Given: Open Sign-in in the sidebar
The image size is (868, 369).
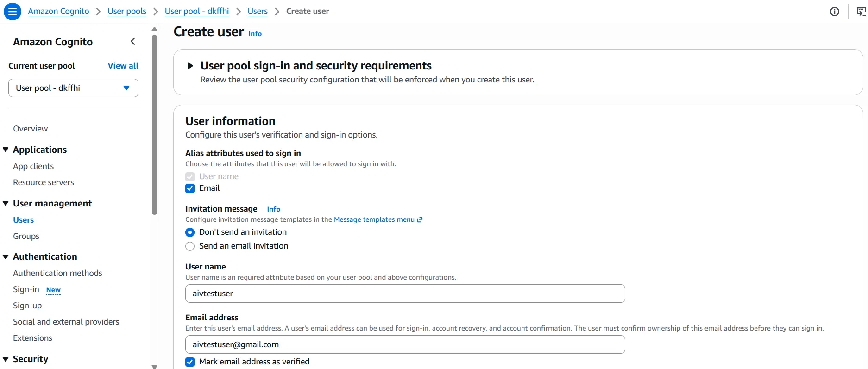Looking at the screenshot, I should point(26,289).
